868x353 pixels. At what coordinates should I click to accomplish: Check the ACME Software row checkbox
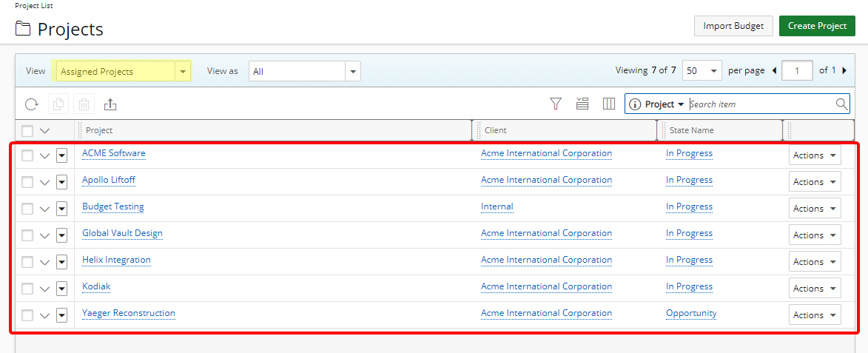(x=27, y=155)
